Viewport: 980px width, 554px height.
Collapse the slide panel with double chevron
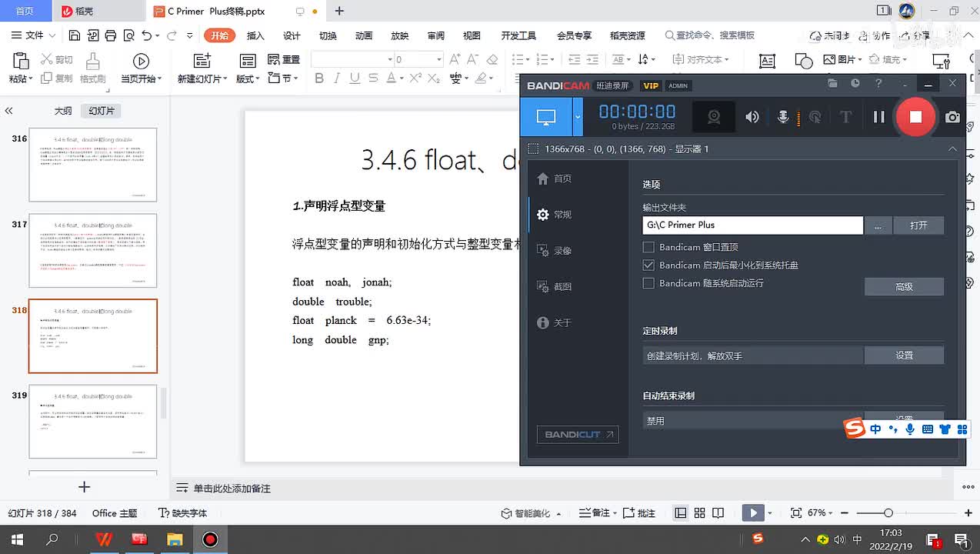9,111
